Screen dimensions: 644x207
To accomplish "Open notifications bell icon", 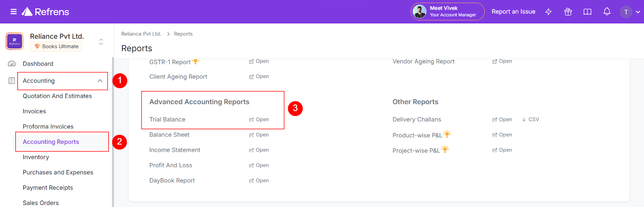I will [x=607, y=12].
